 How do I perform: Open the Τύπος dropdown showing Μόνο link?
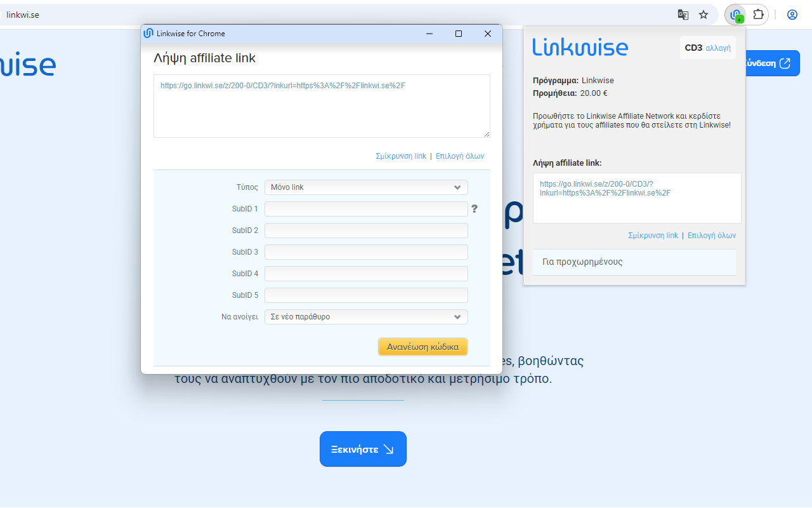coord(366,187)
